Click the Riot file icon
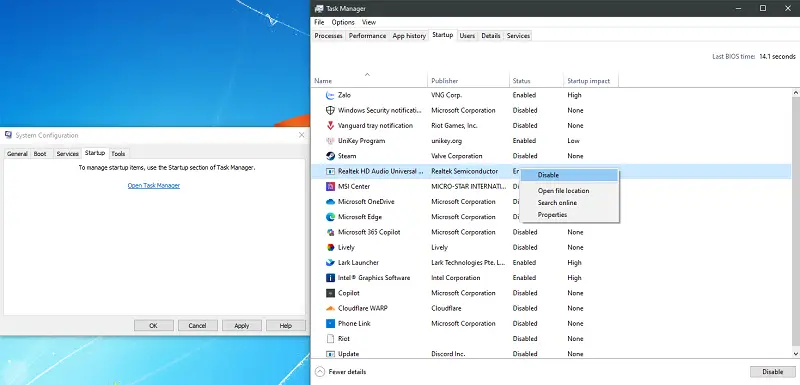 click(330, 339)
